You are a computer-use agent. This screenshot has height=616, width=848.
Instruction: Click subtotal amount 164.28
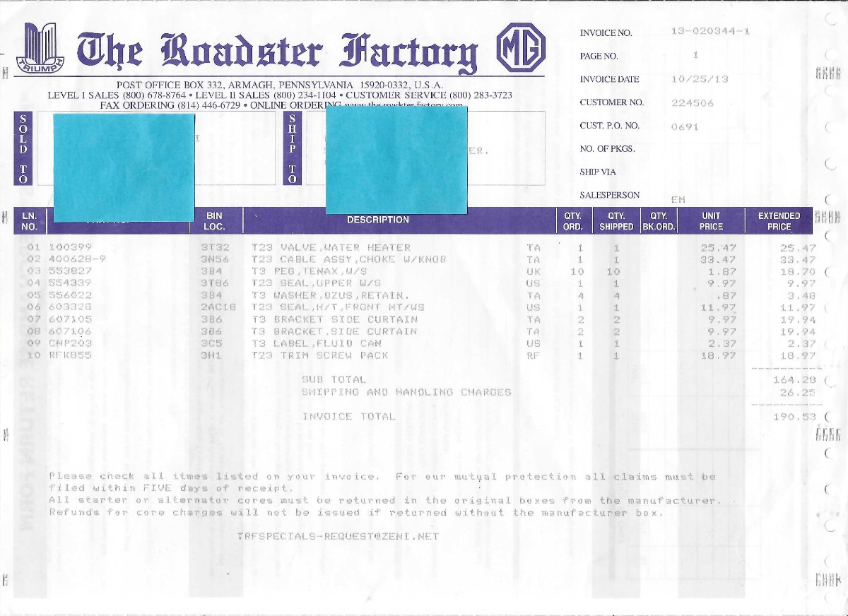[x=794, y=380]
